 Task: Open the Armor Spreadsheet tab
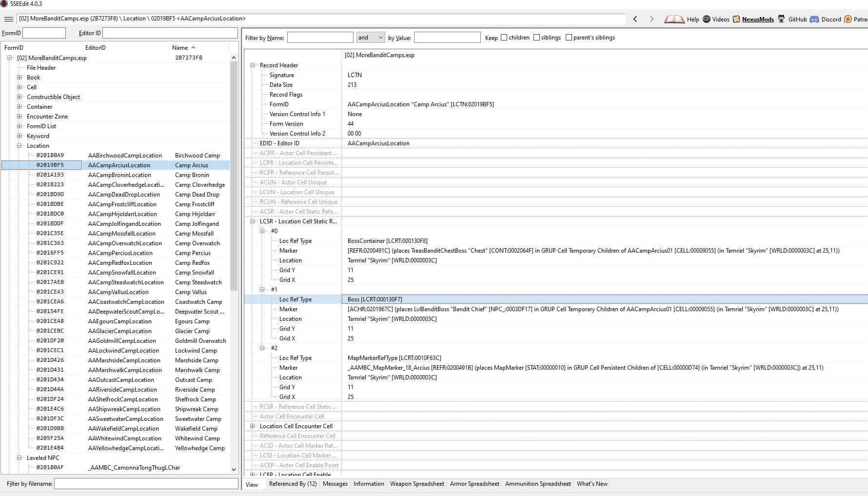pos(474,484)
